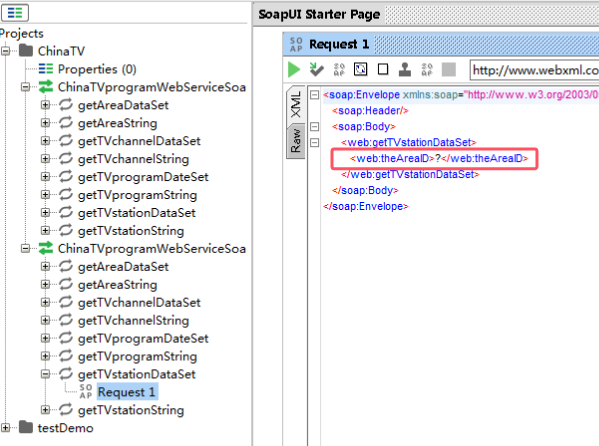
Task: Select getAreaString in the upper interface
Action: [x=117, y=123]
